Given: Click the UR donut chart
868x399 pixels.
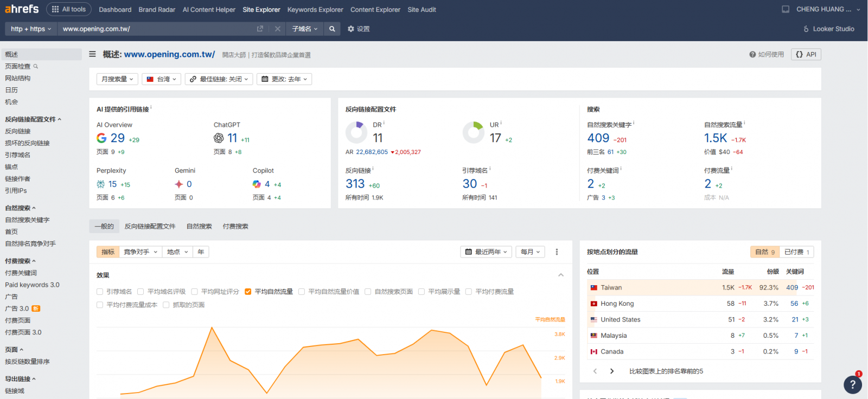Looking at the screenshot, I should coord(474,132).
